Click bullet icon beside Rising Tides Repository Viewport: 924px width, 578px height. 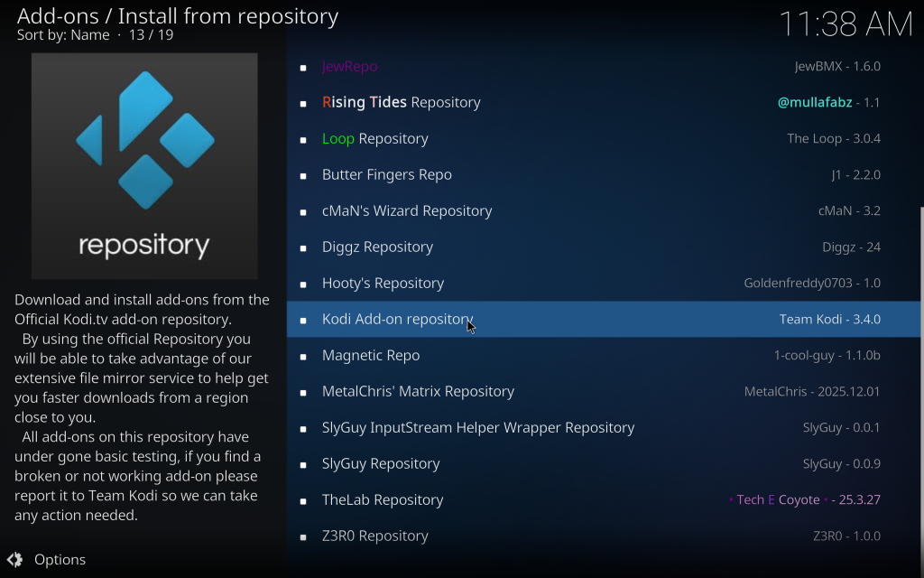303,103
